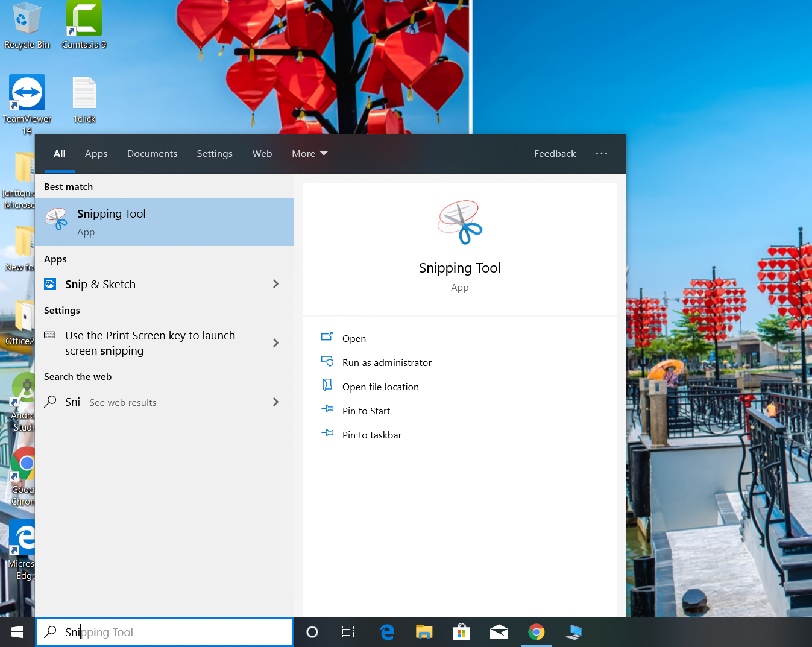The width and height of the screenshot is (812, 647).
Task: Expand the Print Screen key setting chevron
Action: 275,342
